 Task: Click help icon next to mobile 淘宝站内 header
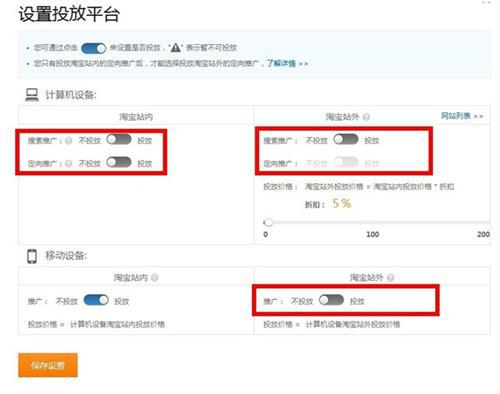(154, 278)
